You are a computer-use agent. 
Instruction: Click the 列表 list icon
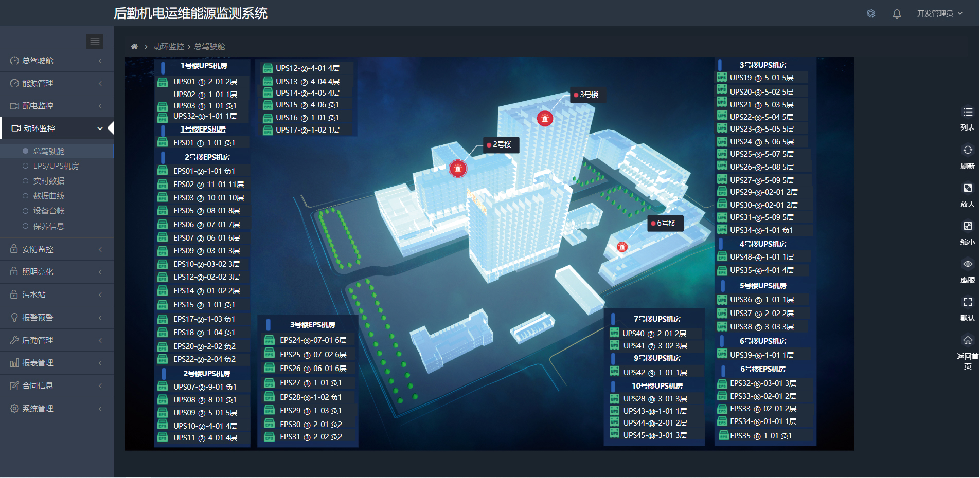(x=968, y=112)
